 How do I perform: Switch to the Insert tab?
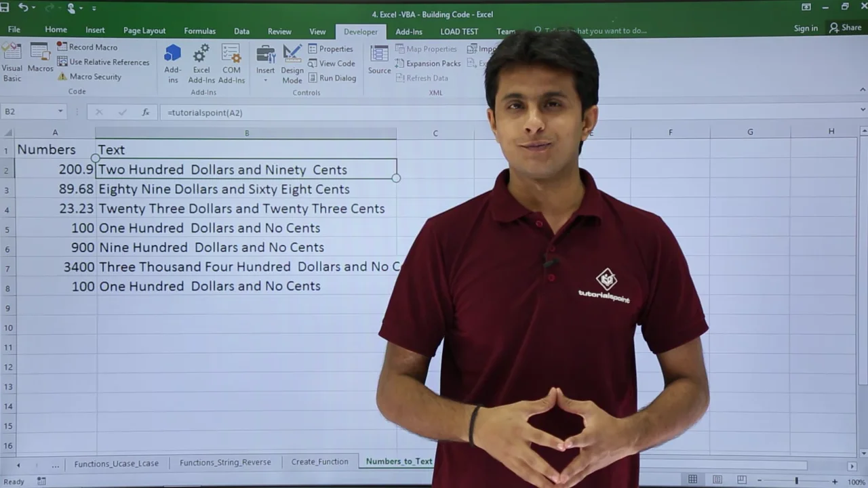pos(95,30)
